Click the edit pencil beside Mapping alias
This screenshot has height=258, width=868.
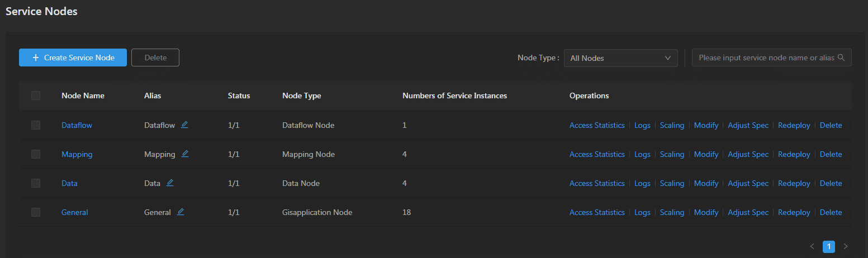click(185, 154)
